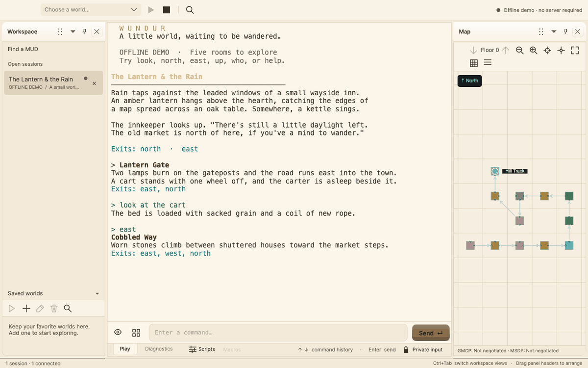Pin the Workspace panel
588x368 pixels.
tap(85, 31)
